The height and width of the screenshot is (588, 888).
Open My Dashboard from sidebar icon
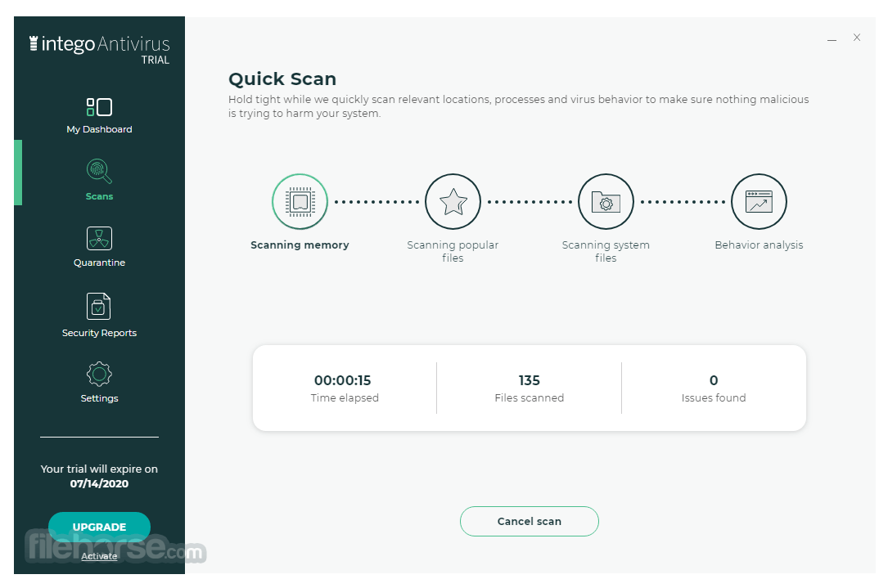99,107
